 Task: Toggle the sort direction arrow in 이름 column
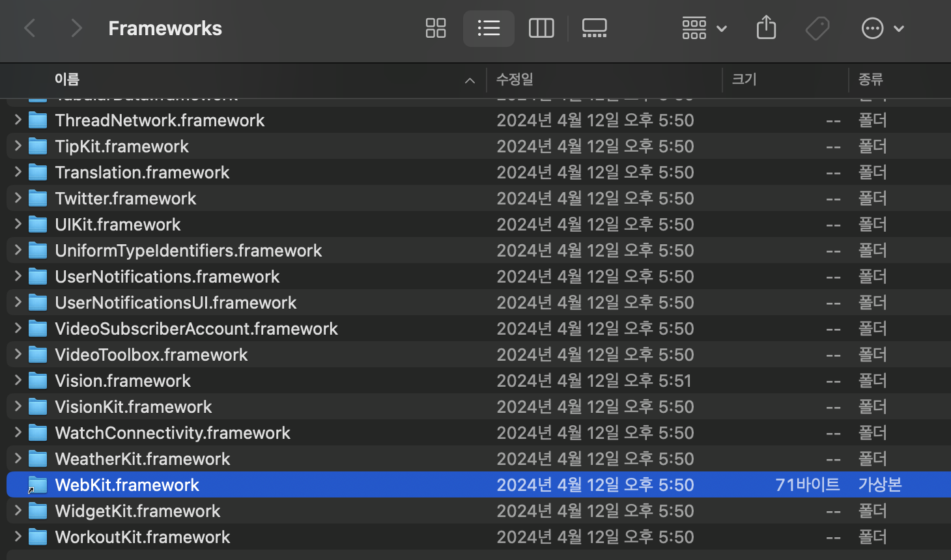pyautogui.click(x=470, y=81)
